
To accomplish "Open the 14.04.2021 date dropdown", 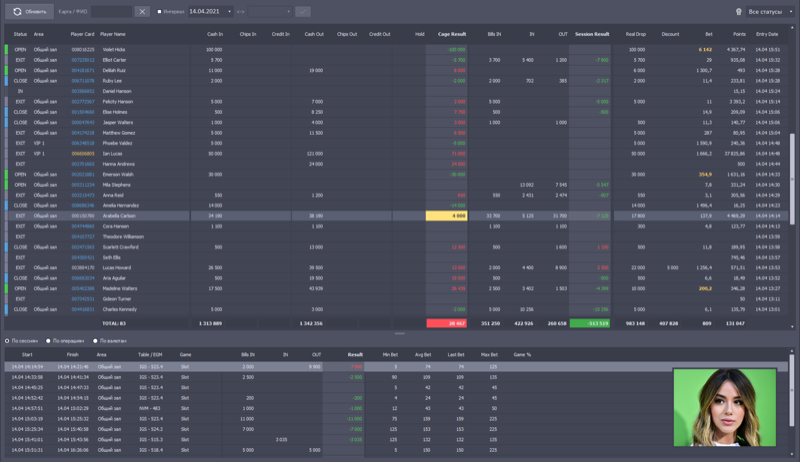I will click(228, 11).
